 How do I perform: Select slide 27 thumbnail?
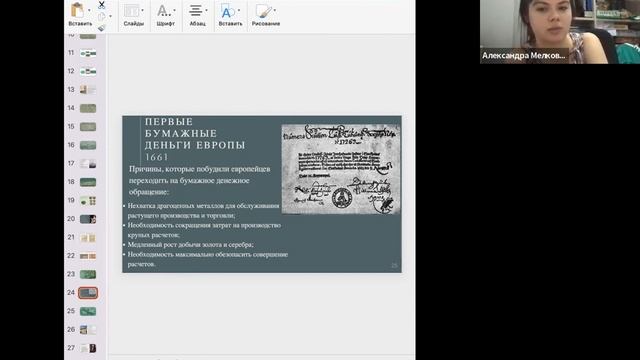click(x=88, y=348)
